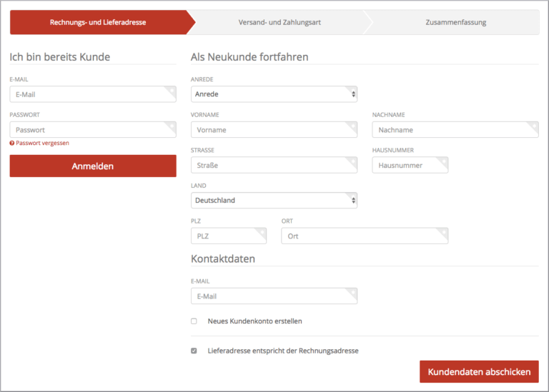
Task: Expand the Land dropdown showing Deutschland
Action: (274, 201)
